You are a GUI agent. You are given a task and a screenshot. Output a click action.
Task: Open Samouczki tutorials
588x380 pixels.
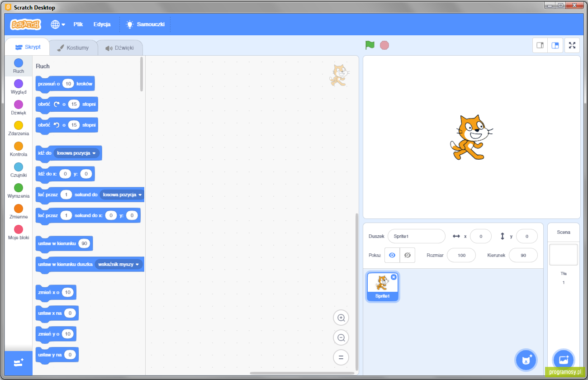(x=145, y=24)
